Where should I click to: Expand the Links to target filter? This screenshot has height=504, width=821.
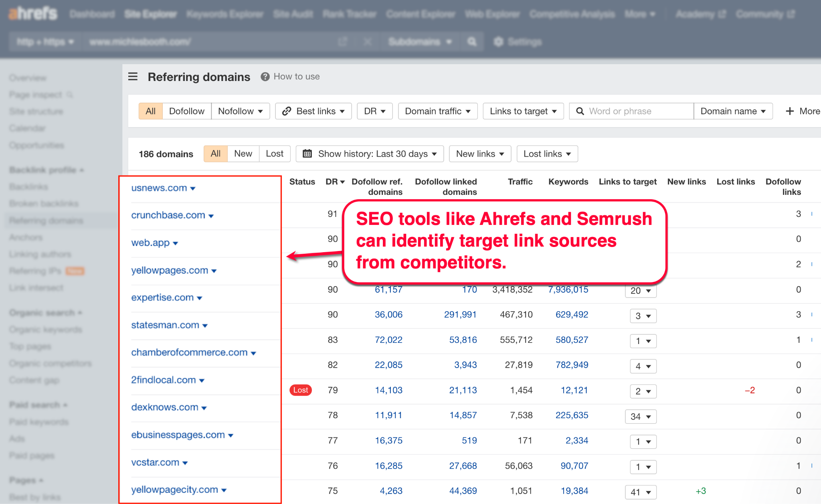coord(523,111)
